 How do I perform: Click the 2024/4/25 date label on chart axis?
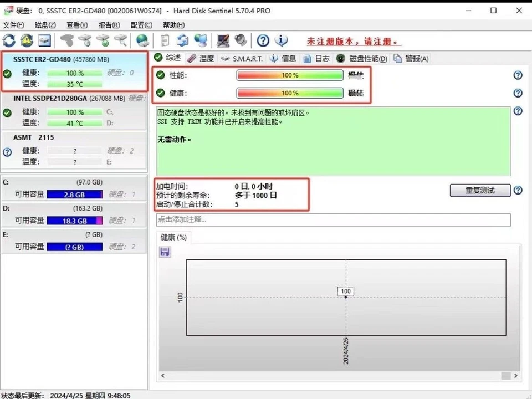click(346, 351)
